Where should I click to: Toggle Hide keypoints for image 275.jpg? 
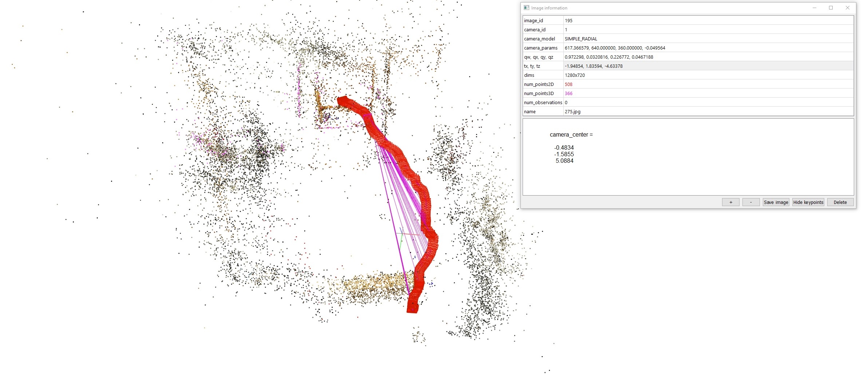point(808,202)
